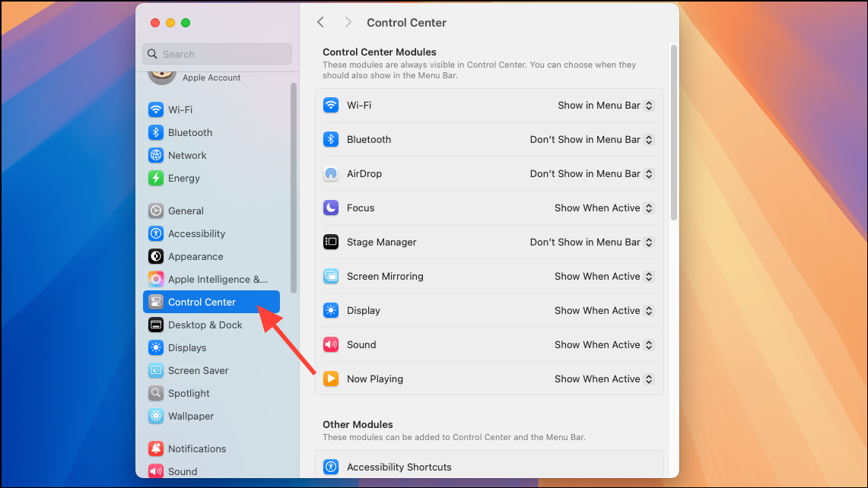868x488 pixels.
Task: Click the yellow minimize window button
Action: (170, 23)
